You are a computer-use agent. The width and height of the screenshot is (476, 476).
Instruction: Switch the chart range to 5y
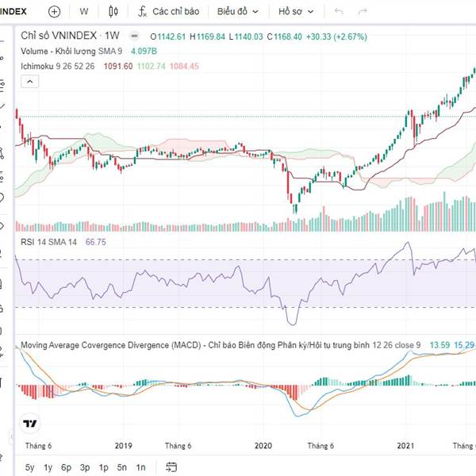pos(30,467)
